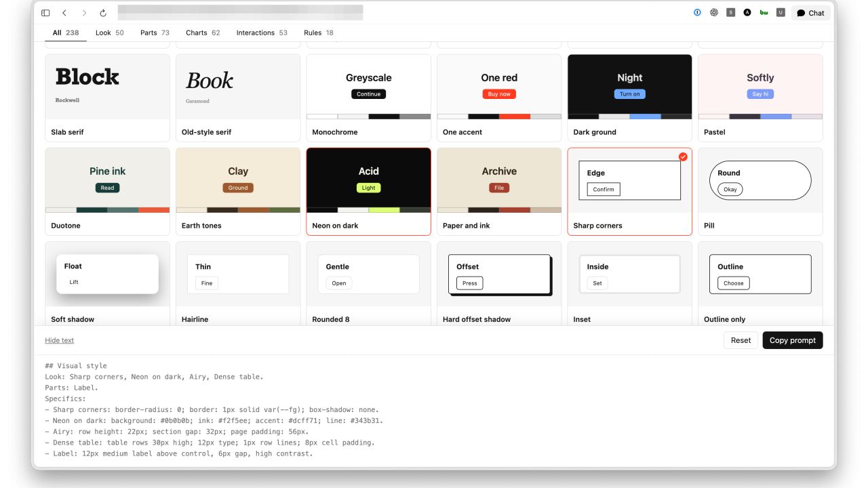
Task: Go back with the left arrow
Action: 64,13
